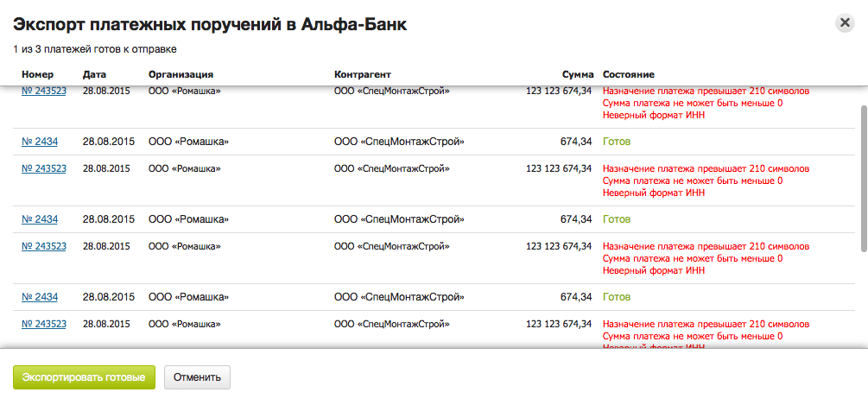Open the bottom-most № 243523 payment link
The height and width of the screenshot is (405, 868).
pyautogui.click(x=44, y=324)
